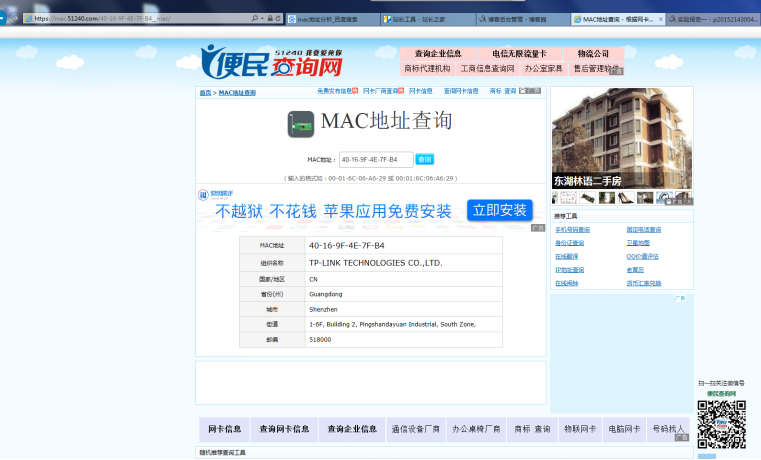Click the TP-LINK TECHNOLOGIES CO.,LTD. table cell

[x=403, y=263]
